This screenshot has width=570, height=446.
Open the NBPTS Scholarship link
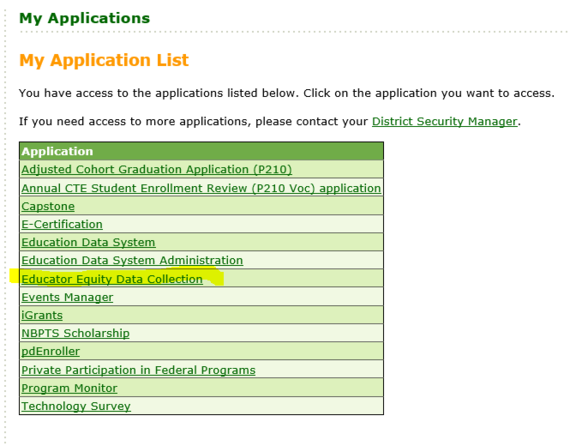pos(75,333)
